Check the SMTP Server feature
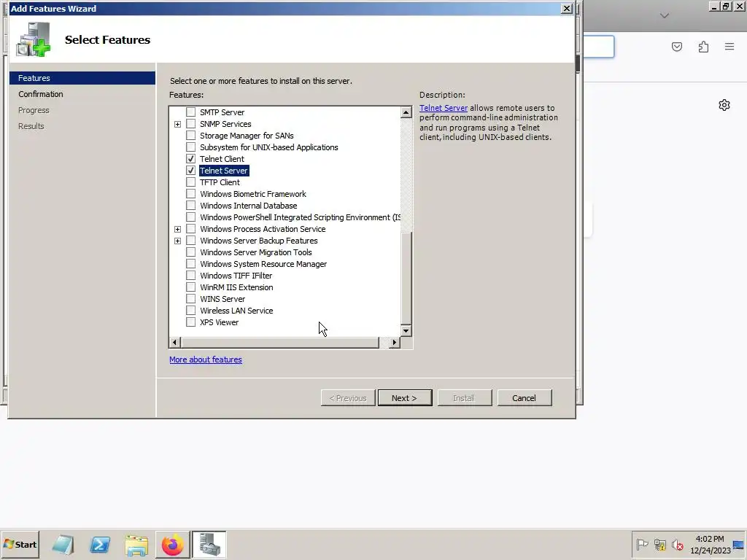Image resolution: width=747 pixels, height=560 pixels. pyautogui.click(x=190, y=112)
